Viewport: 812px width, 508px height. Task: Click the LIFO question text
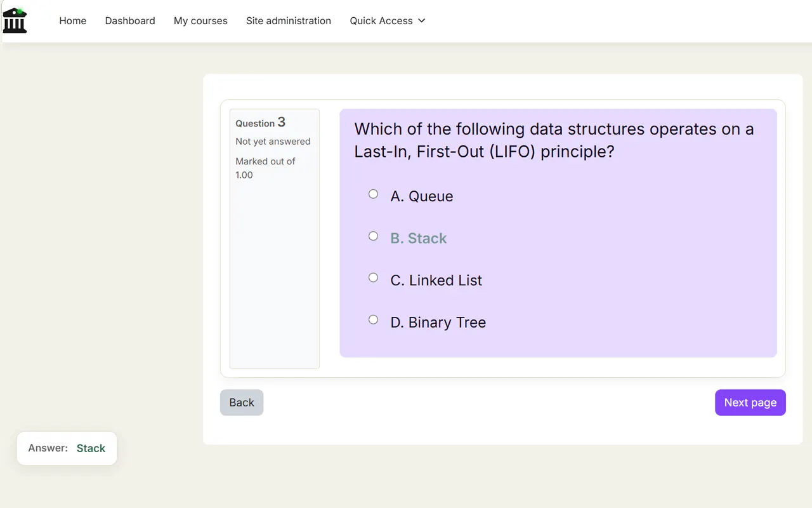point(554,140)
